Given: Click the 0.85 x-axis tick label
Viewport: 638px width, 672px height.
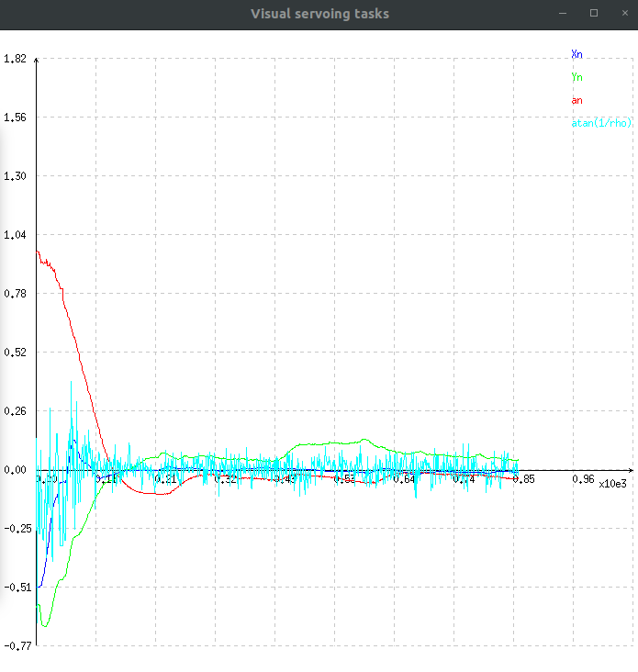Looking at the screenshot, I should click(524, 479).
